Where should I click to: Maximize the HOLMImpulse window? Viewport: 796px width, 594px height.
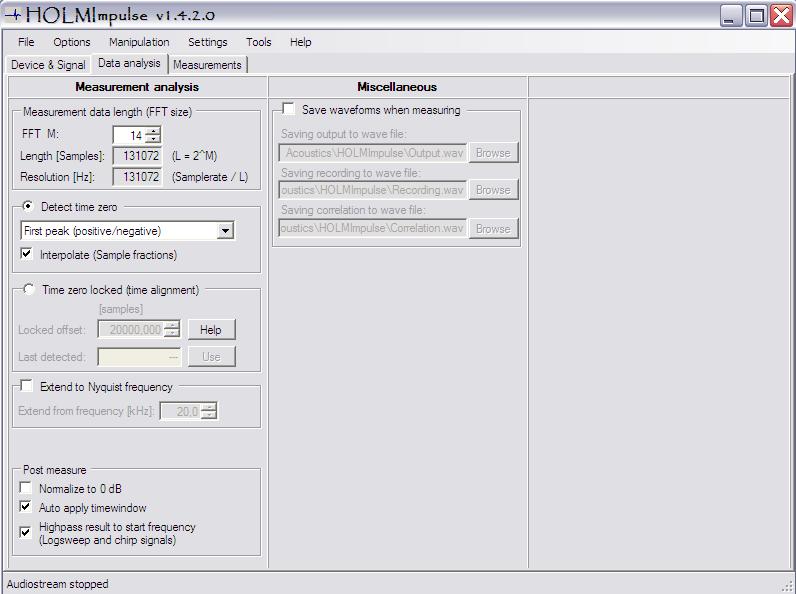pyautogui.click(x=756, y=16)
